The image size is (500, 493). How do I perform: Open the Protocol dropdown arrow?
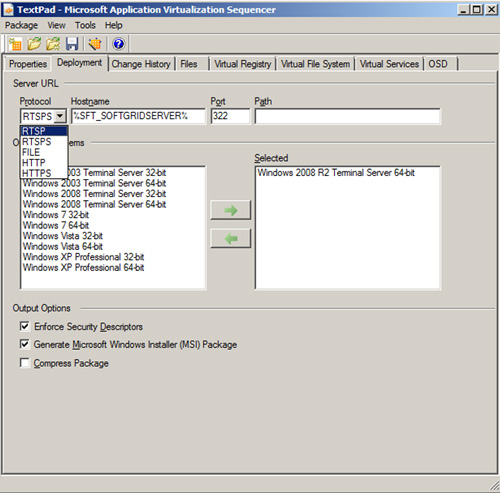click(x=60, y=116)
